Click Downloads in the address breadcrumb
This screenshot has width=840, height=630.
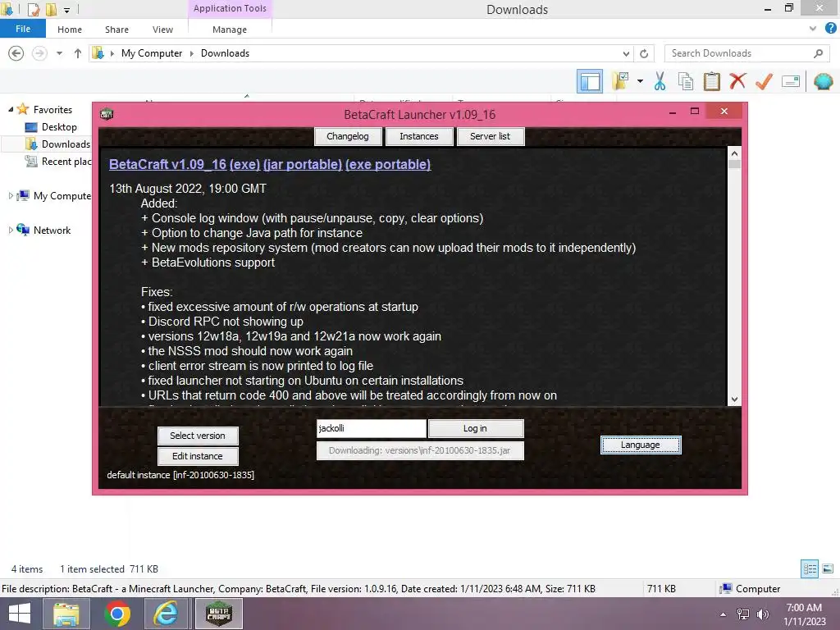pyautogui.click(x=225, y=53)
